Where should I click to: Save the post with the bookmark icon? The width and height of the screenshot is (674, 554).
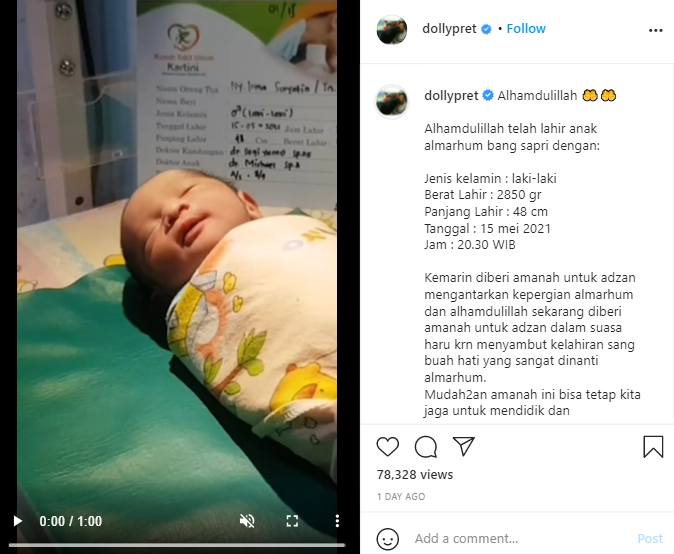(653, 447)
